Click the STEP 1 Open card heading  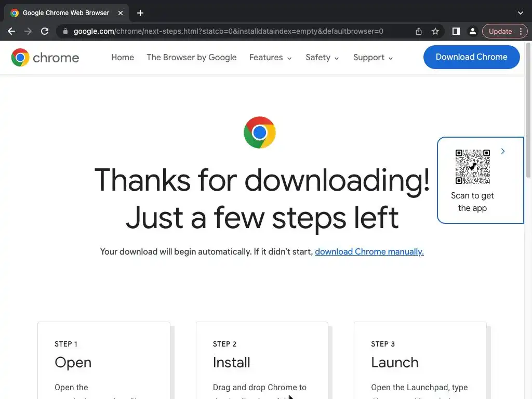click(73, 362)
